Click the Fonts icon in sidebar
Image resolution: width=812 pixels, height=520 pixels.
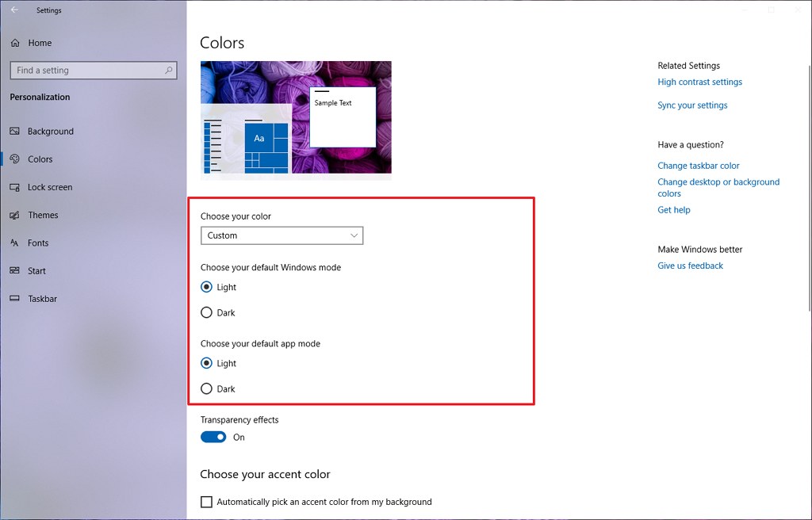pos(15,243)
